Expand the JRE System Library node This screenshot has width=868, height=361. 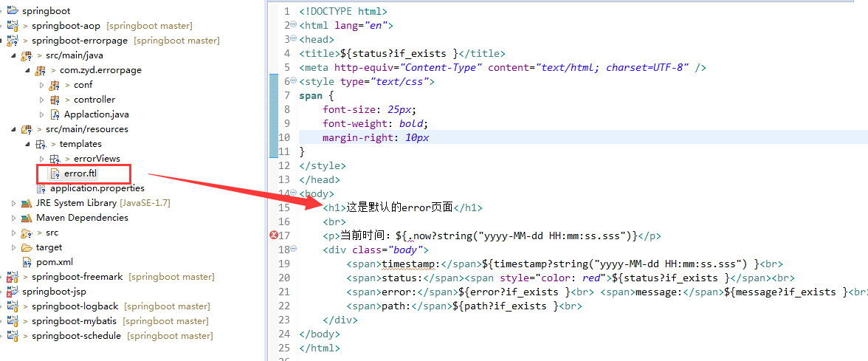click(13, 202)
